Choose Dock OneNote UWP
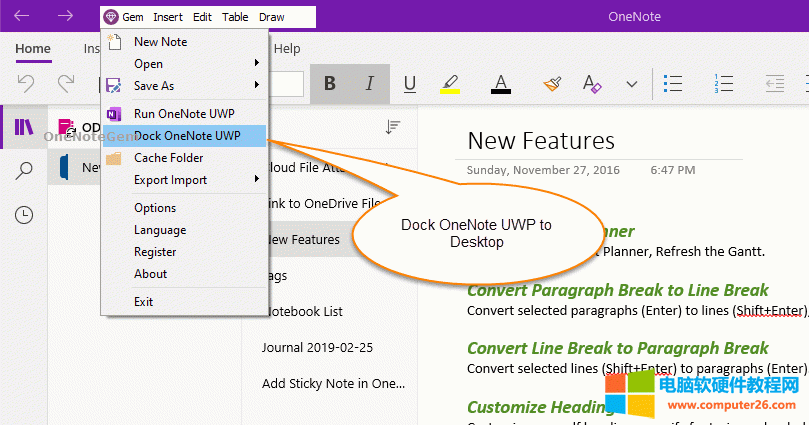Viewport: 809px width, 425px height. [184, 136]
